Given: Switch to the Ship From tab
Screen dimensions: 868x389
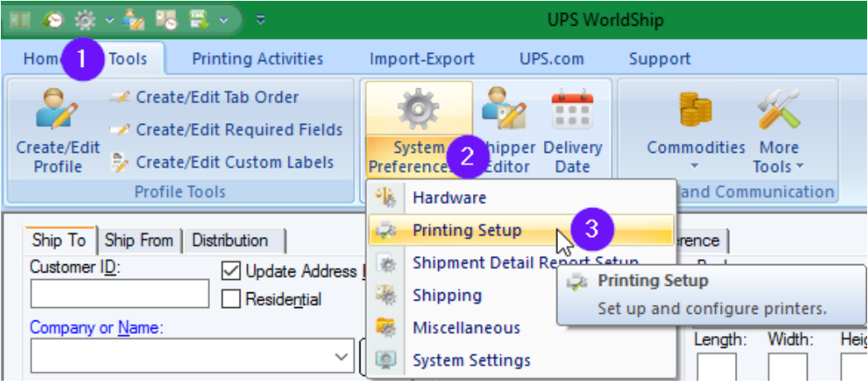Looking at the screenshot, I should tap(139, 240).
